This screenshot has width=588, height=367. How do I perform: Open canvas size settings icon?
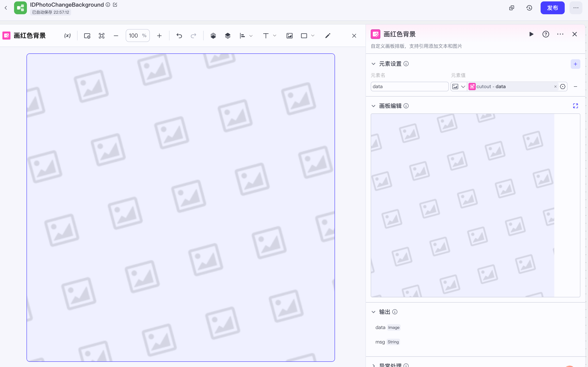pyautogui.click(x=87, y=36)
